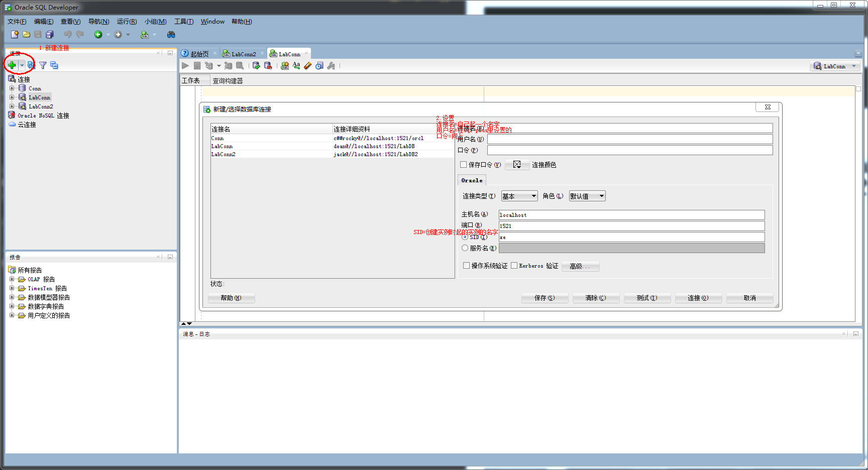Viewport: 868px width, 470px height.
Task: Select the SID radio button
Action: coord(465,237)
